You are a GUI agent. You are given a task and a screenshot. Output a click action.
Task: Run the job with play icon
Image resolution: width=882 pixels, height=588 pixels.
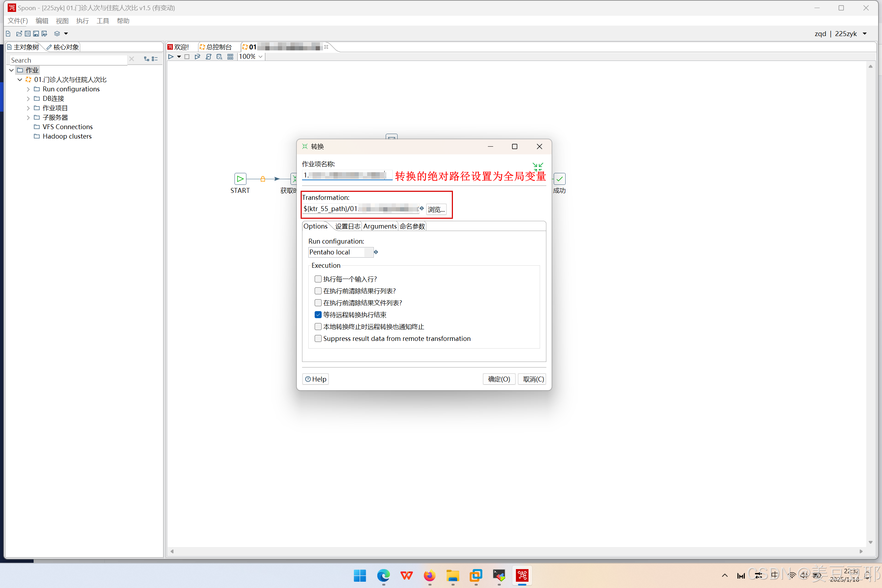pyautogui.click(x=171, y=57)
